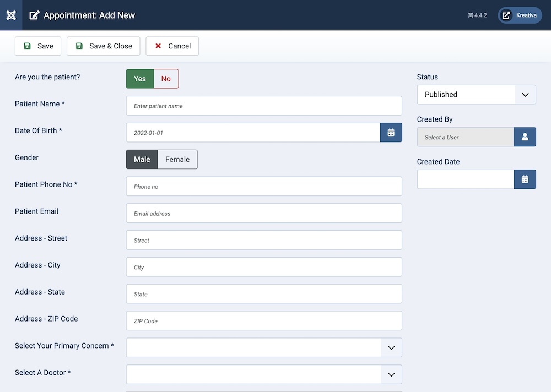Click the Joomla logo icon
551x392 pixels.
click(x=11, y=15)
